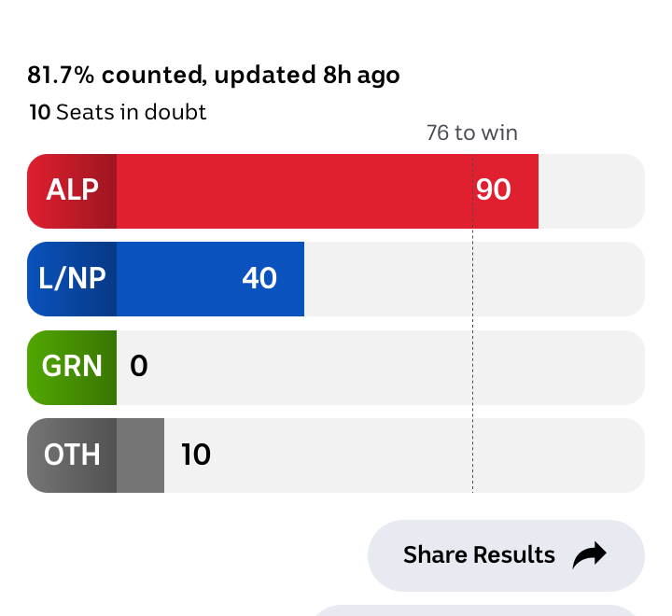Screen dimensions: 672x616
Task: Click the OTH seat count 10
Action: 196,455
